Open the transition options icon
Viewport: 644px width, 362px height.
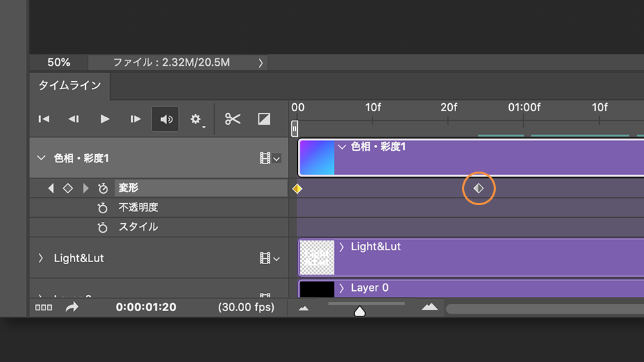point(264,119)
